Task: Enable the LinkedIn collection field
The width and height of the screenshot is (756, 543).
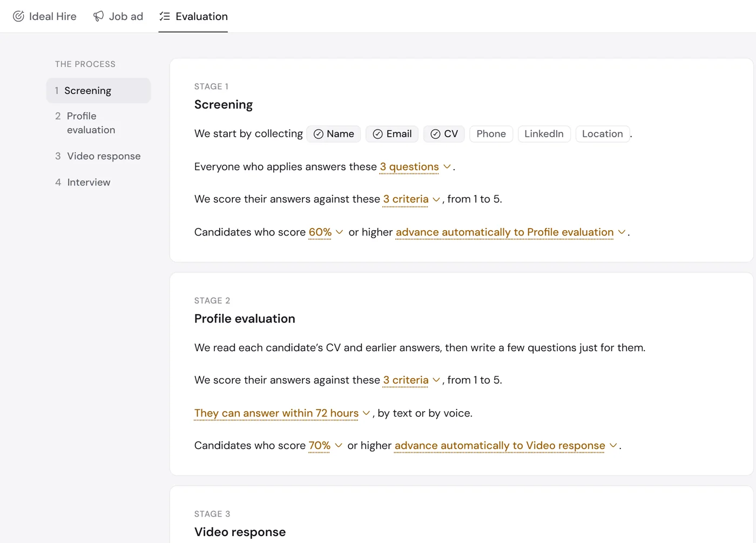Action: pyautogui.click(x=544, y=134)
